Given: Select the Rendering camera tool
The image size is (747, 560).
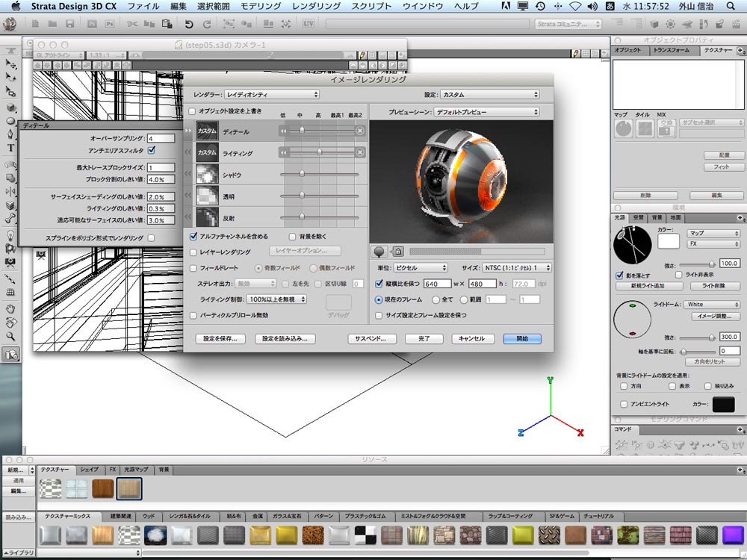Looking at the screenshot, I should [10, 355].
